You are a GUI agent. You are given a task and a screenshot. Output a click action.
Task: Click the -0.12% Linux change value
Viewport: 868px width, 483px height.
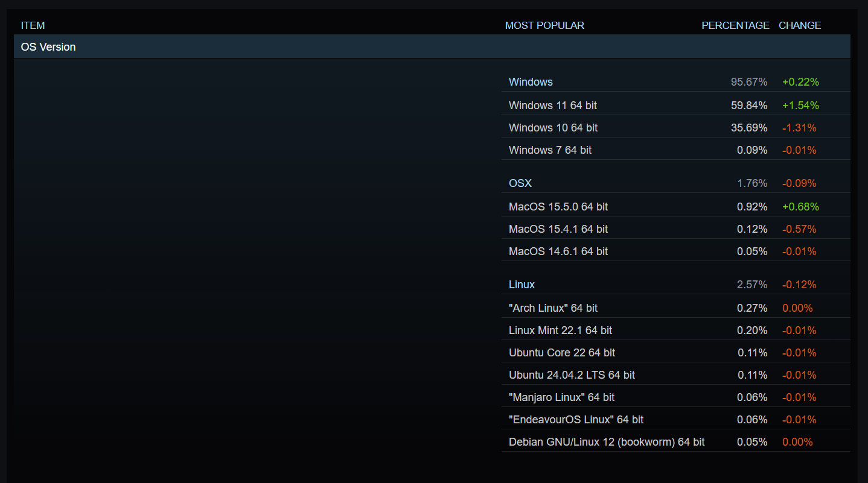pyautogui.click(x=799, y=285)
